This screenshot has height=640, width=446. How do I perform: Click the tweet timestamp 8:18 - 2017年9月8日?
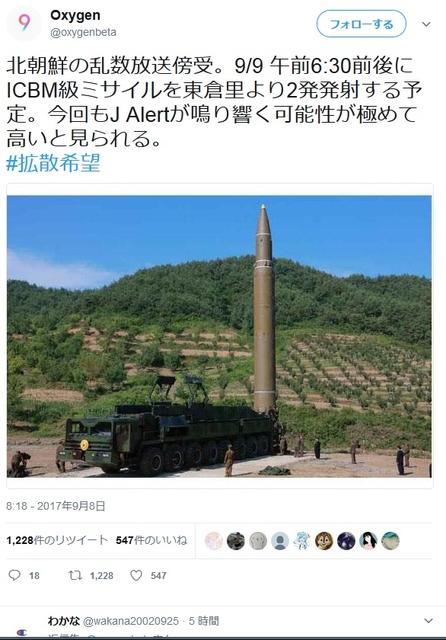[55, 506]
